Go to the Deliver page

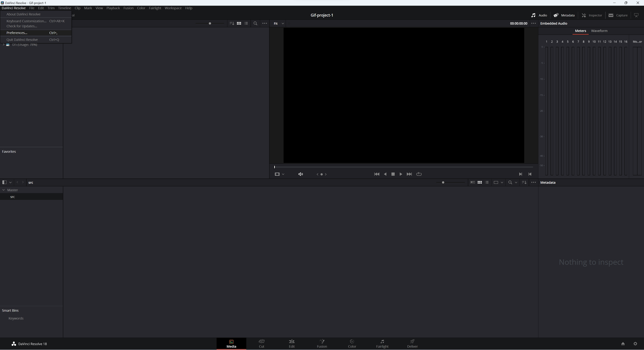click(x=412, y=343)
